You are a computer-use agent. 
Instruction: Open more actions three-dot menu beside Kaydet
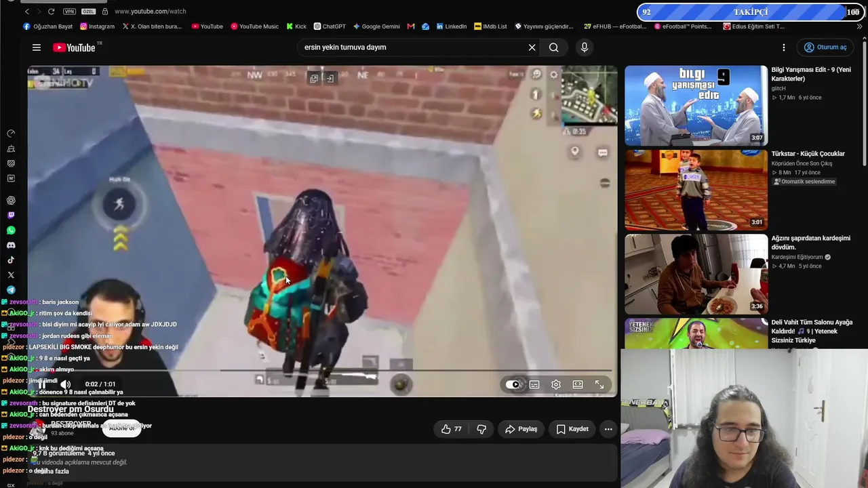(608, 429)
